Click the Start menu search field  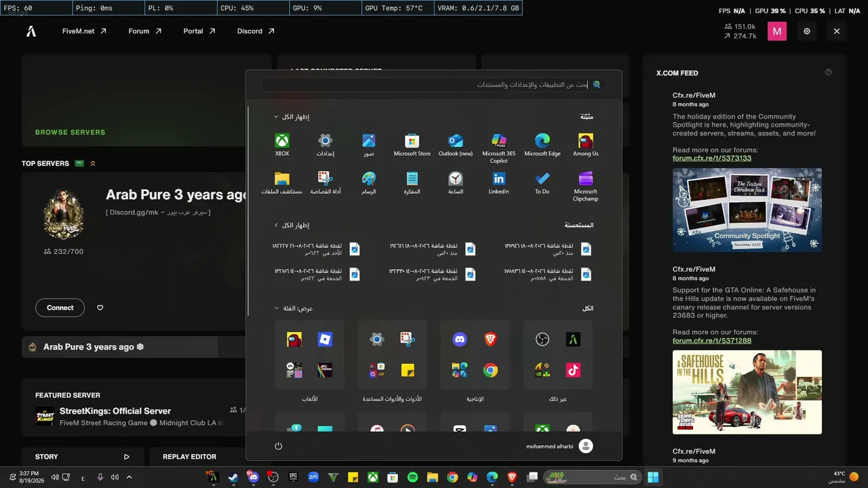[x=434, y=85]
